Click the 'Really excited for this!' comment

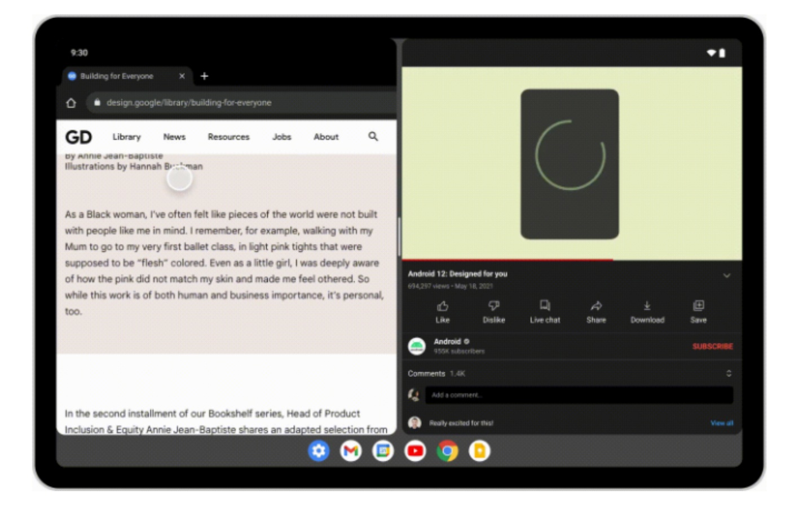(461, 423)
